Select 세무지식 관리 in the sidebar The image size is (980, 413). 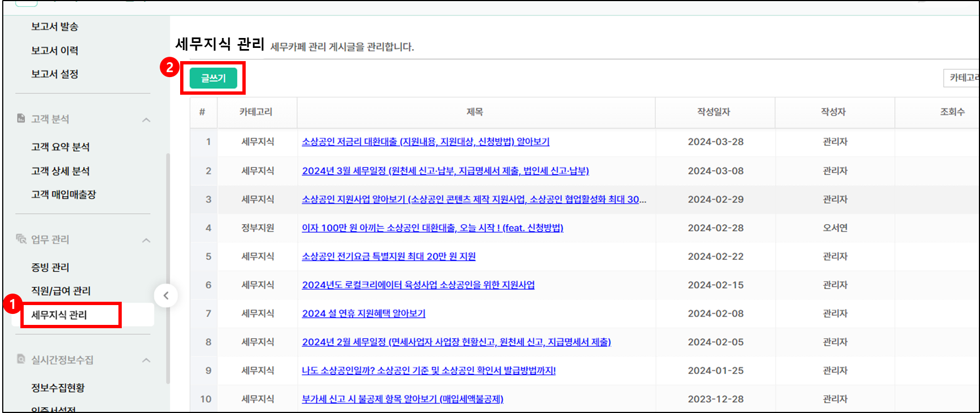click(59, 315)
